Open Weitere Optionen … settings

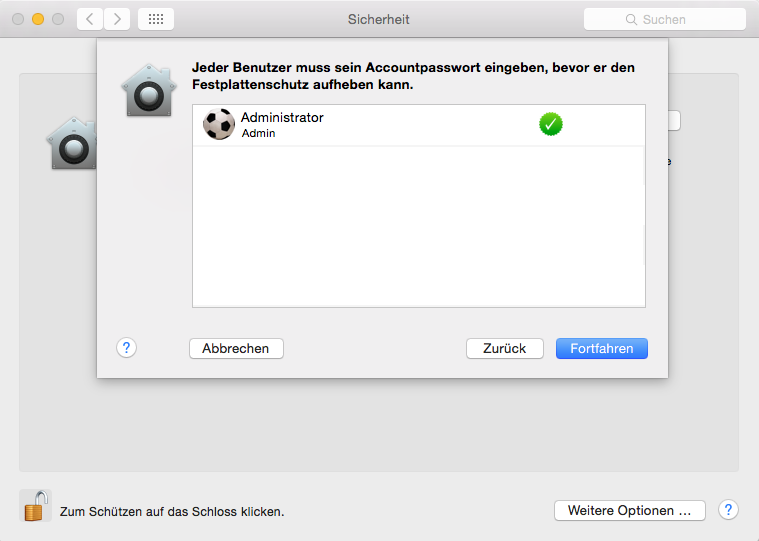point(629,510)
